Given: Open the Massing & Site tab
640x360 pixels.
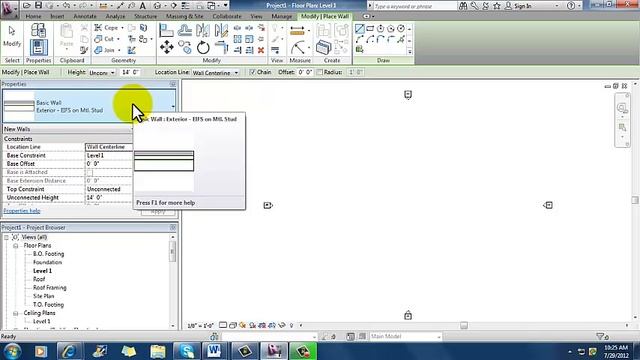Looking at the screenshot, I should point(184,16).
